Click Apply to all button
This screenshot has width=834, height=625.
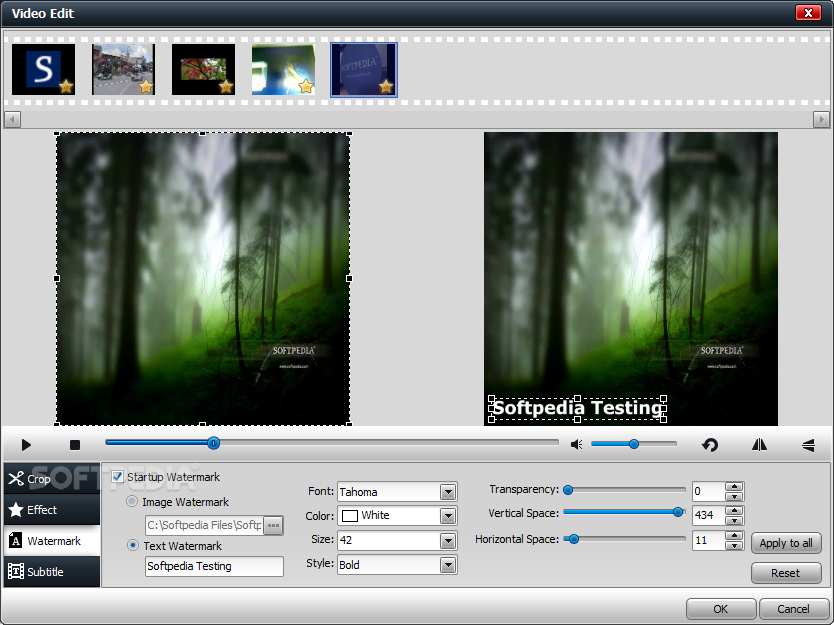coord(786,543)
